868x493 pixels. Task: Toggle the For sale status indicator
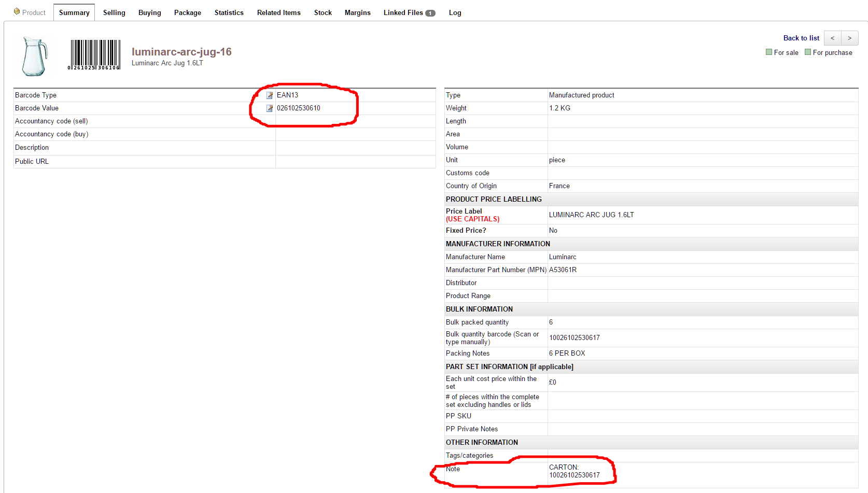point(769,52)
